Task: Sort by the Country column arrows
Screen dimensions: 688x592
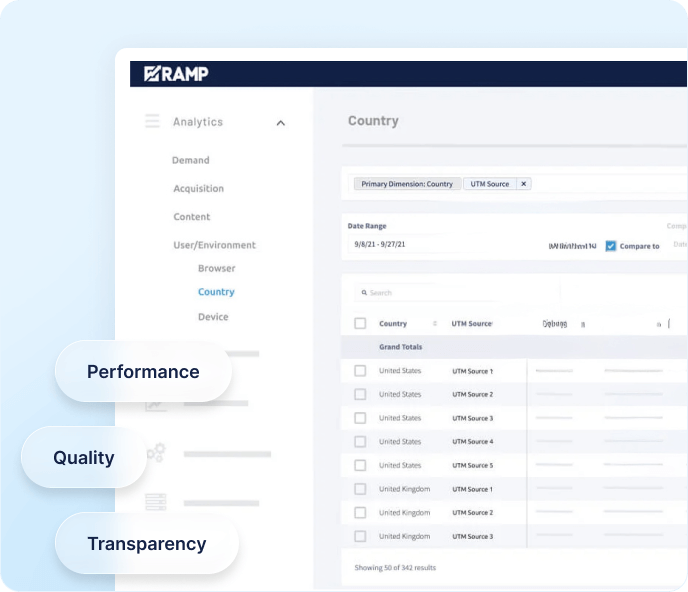Action: point(435,324)
